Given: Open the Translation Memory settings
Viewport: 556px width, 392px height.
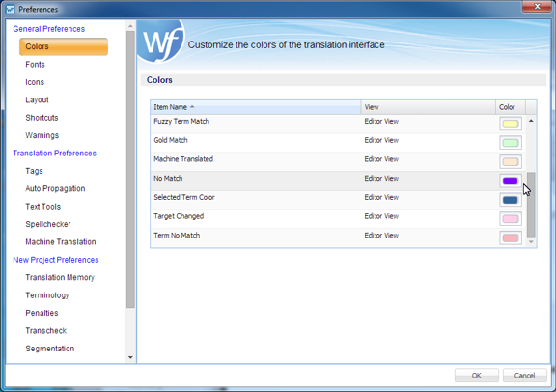Looking at the screenshot, I should point(60,277).
